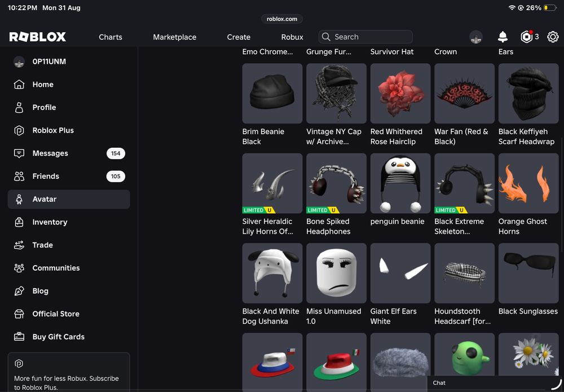Screen dimensions: 564x392
Task: Select the Miss Unamused 1.0 head
Action: point(336,274)
